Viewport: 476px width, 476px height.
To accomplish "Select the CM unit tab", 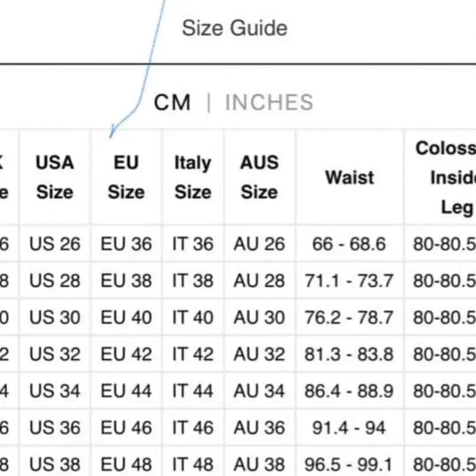I will point(172,102).
